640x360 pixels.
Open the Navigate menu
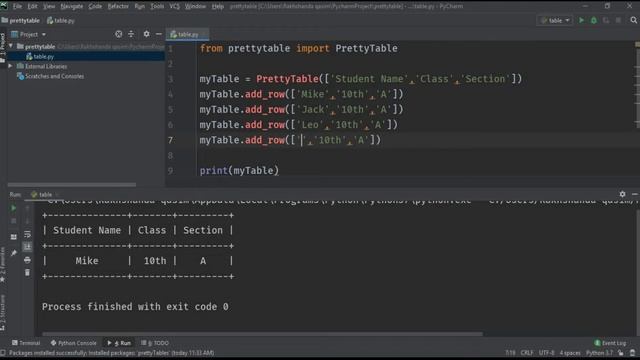tap(71, 6)
